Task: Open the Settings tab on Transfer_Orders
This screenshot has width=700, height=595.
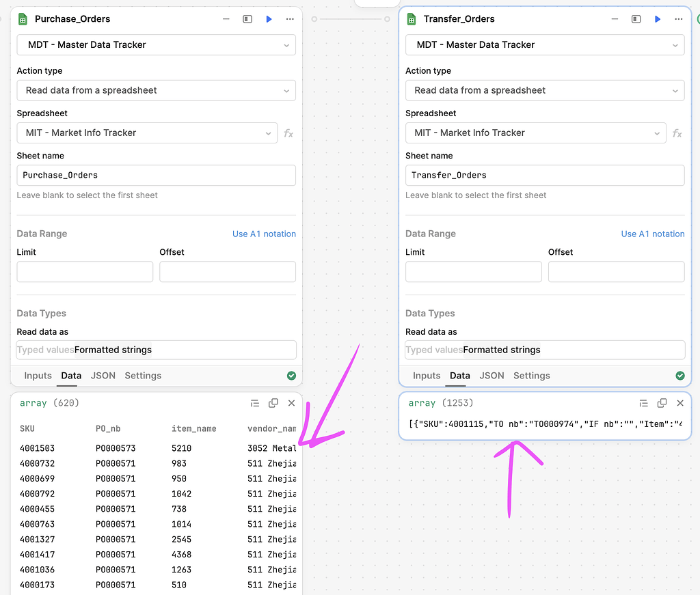Action: pos(531,376)
